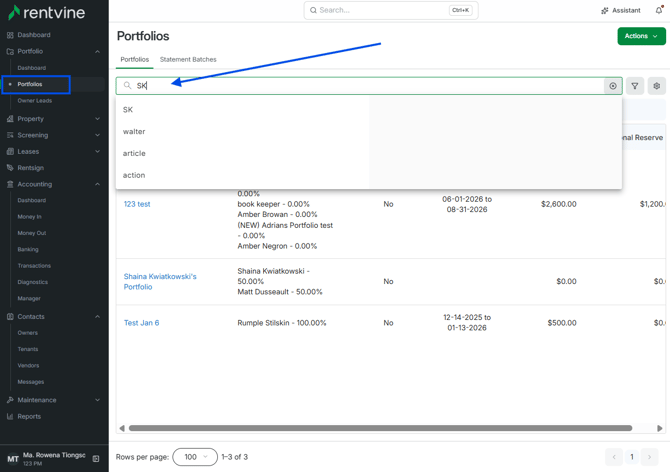Switch to the Portfolios tab
Image resolution: width=670 pixels, height=472 pixels.
(x=135, y=59)
